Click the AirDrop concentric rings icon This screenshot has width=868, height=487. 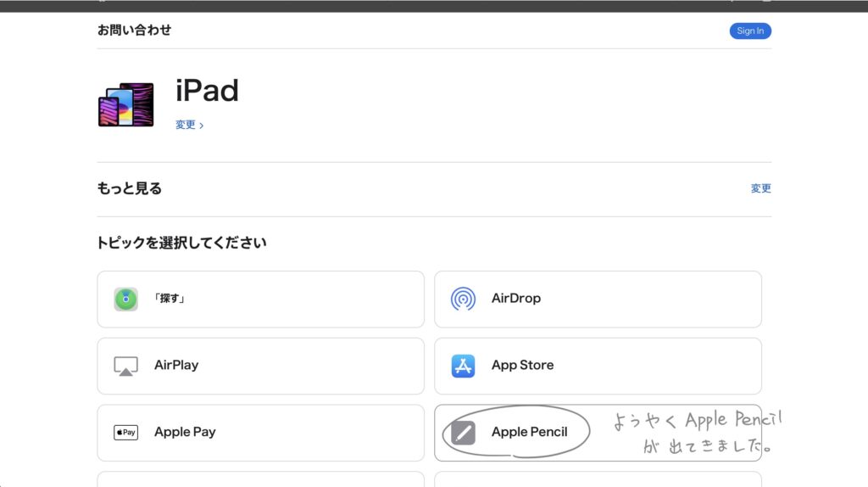pyautogui.click(x=463, y=299)
